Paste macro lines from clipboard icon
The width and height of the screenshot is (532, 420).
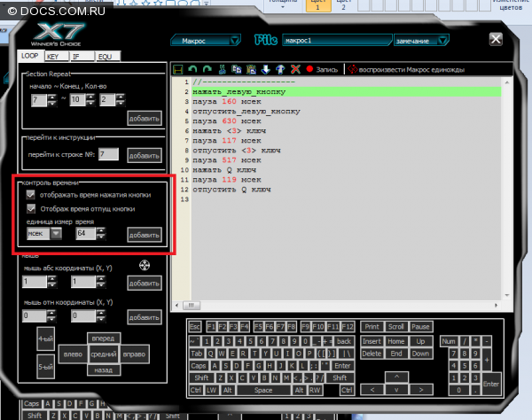pos(251,69)
